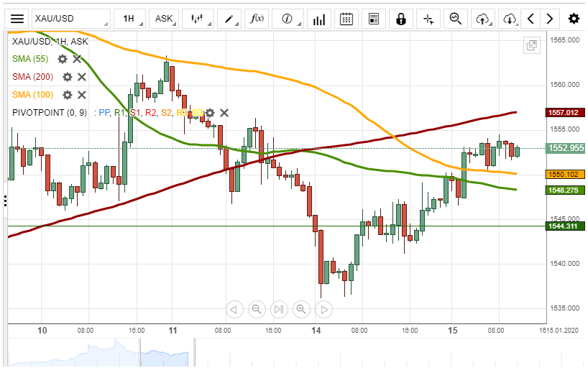Open the cloud upload save dropdown

tap(483, 19)
